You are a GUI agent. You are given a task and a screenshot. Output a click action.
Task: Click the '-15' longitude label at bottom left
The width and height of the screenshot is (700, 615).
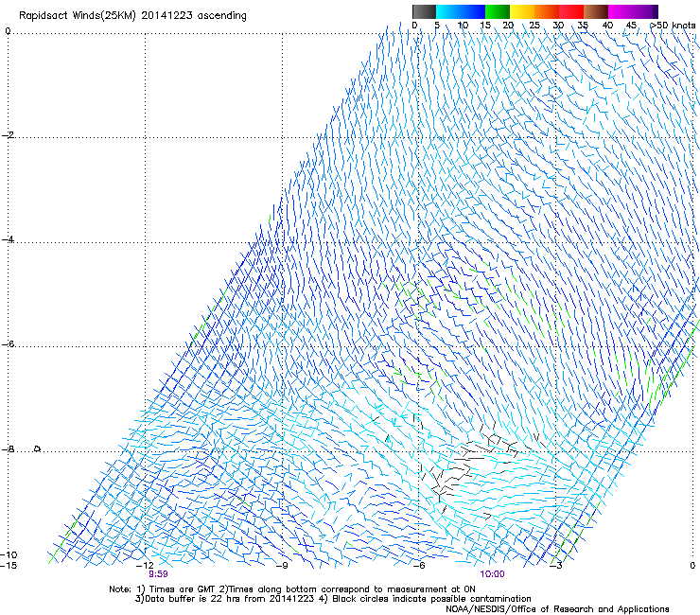(9, 566)
